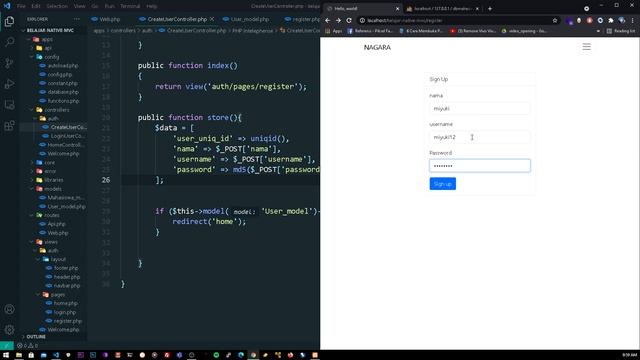Viewport: 640px width, 360px height.
Task: Click Explorer panel more actions ellipsis
Action: point(77,19)
